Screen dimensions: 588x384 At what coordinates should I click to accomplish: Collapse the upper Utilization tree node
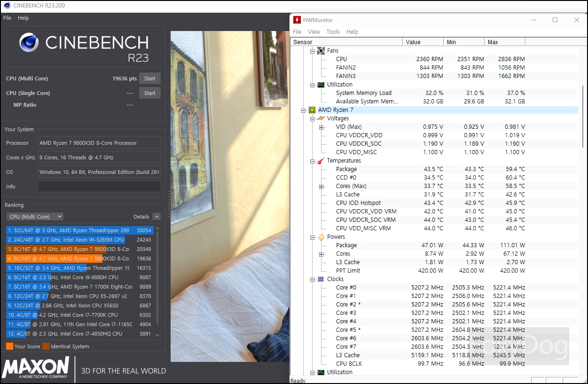[x=313, y=85]
